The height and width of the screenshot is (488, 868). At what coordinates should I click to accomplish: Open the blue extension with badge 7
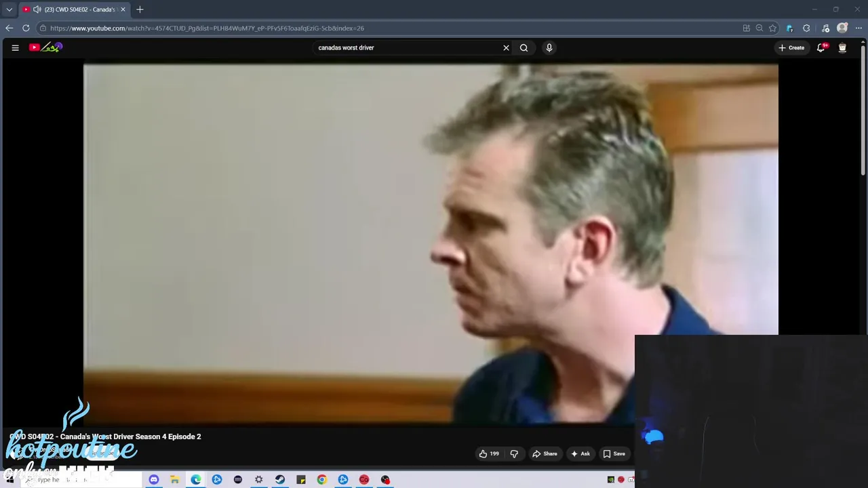coord(789,28)
